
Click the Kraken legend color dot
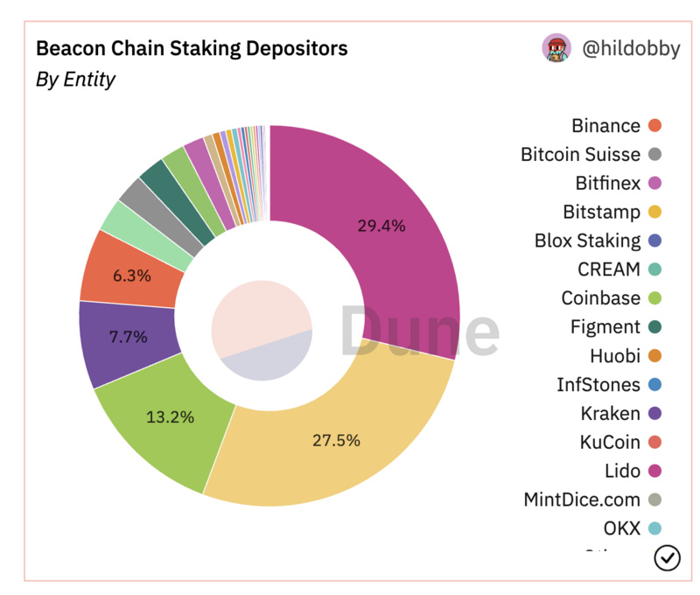point(654,413)
